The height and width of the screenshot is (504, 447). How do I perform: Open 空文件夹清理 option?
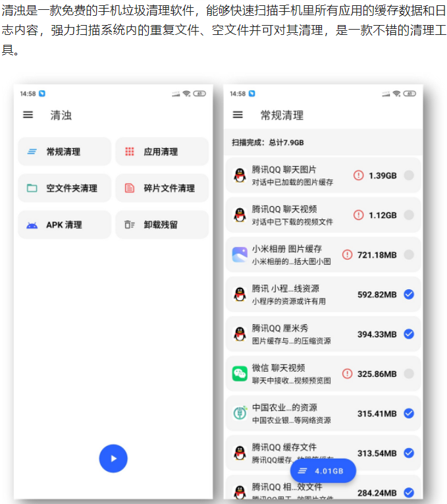coord(65,188)
